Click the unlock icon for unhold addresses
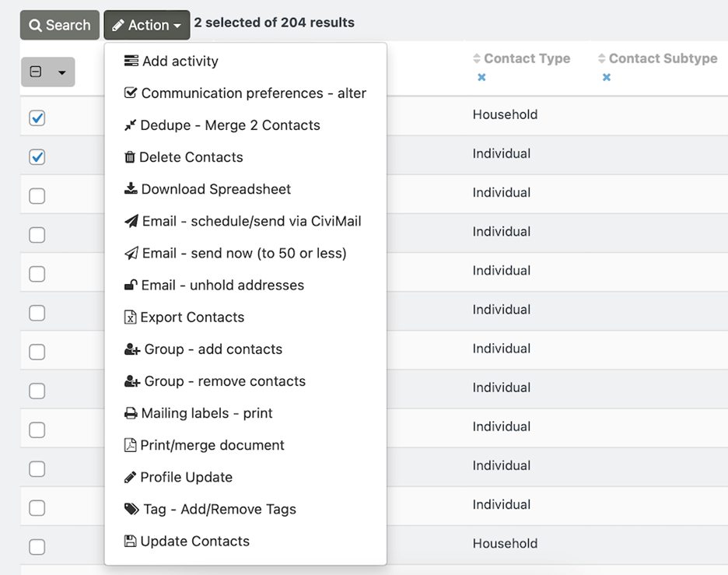 pos(130,286)
